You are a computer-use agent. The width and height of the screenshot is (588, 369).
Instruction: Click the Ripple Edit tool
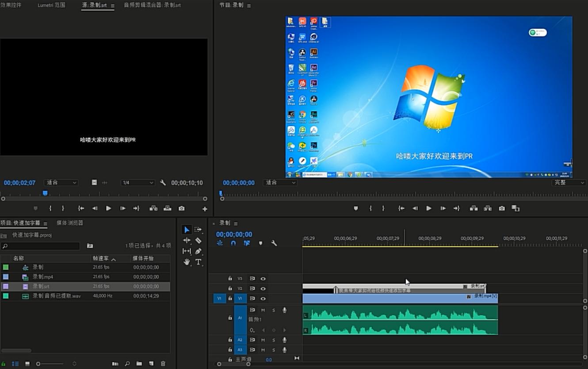click(x=187, y=240)
